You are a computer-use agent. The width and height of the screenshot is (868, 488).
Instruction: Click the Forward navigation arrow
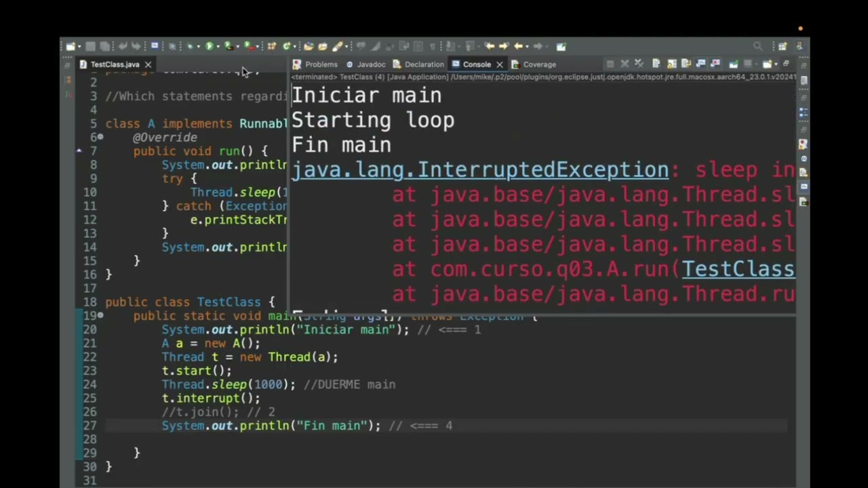(538, 46)
